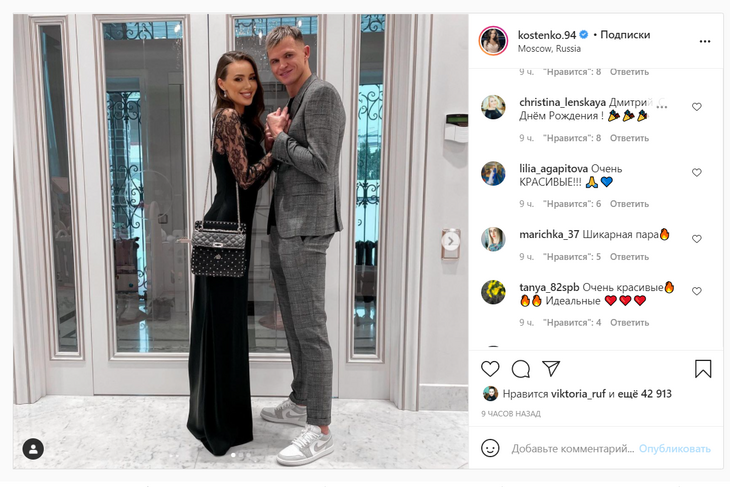Click the Подписки following button

625,34
